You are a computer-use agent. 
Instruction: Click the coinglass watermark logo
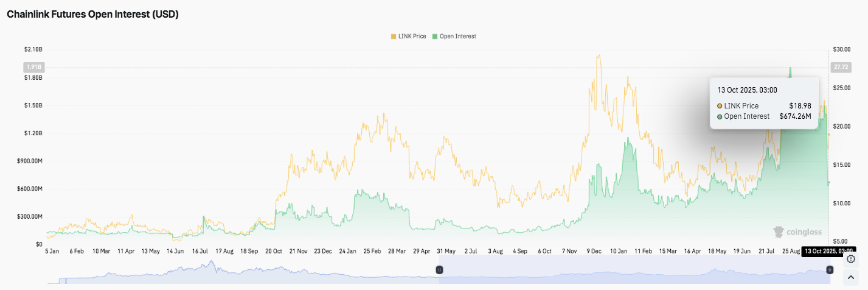pos(797,232)
